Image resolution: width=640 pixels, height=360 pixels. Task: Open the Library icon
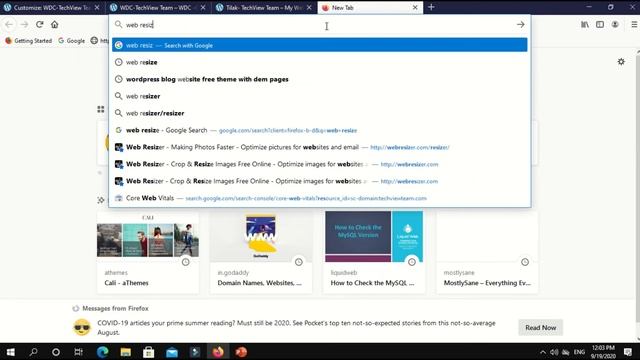[x=585, y=24]
